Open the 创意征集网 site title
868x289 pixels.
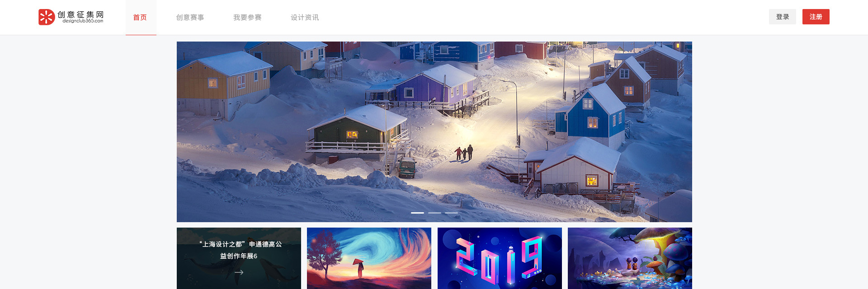(80, 14)
